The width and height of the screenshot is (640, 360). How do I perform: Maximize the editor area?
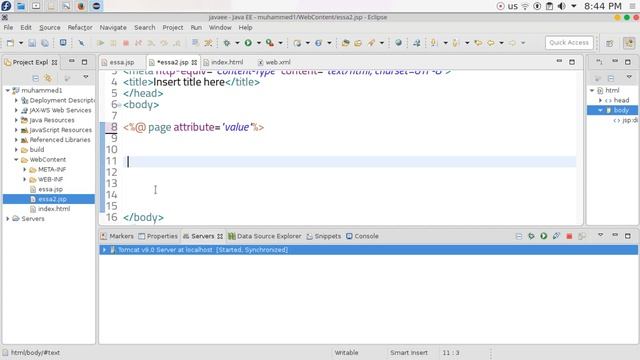click(x=572, y=62)
